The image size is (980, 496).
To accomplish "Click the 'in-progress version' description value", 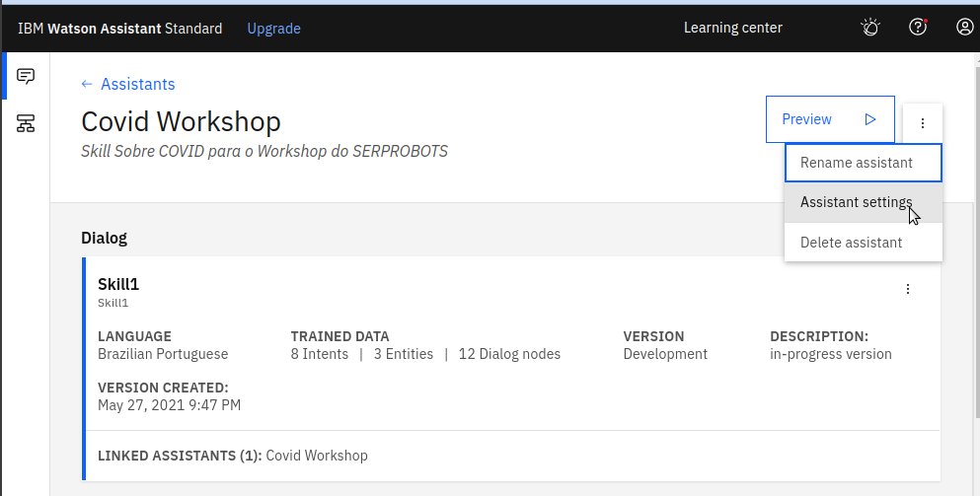I will pos(831,354).
